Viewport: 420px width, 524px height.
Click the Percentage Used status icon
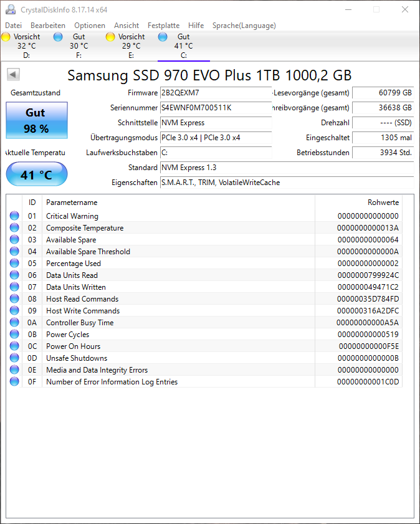[14, 264]
